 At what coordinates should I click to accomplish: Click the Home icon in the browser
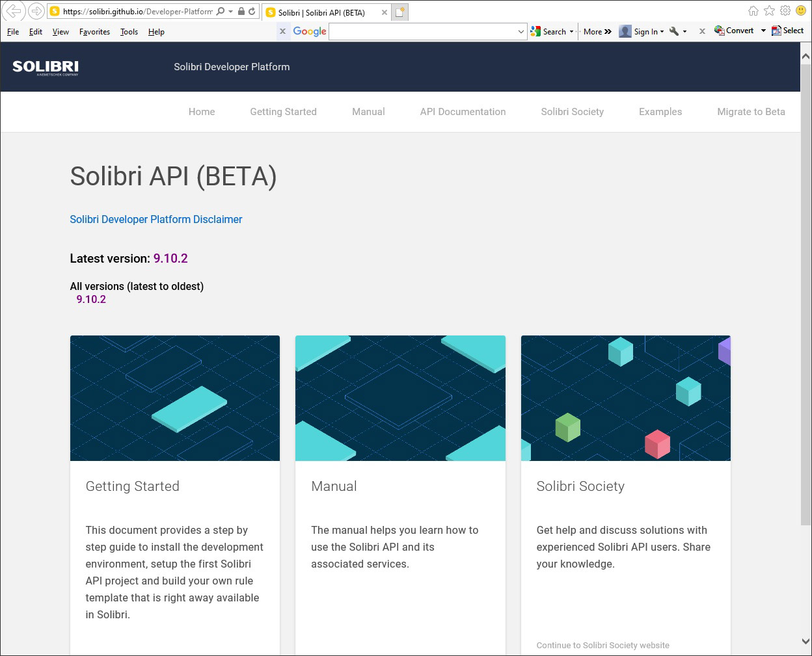point(753,11)
